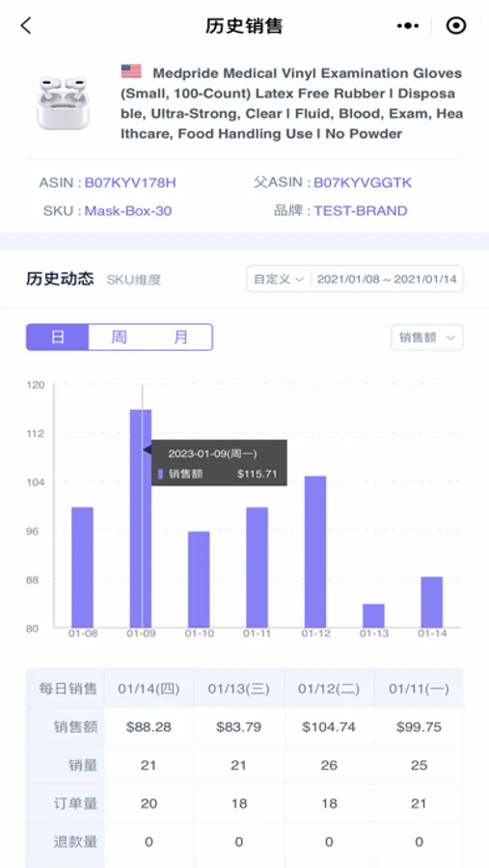The height and width of the screenshot is (868, 489).
Task: Open the AirPods product thumbnail
Action: click(63, 103)
